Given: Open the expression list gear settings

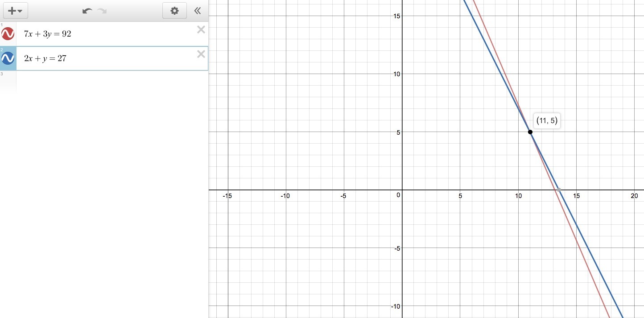Looking at the screenshot, I should click(174, 11).
